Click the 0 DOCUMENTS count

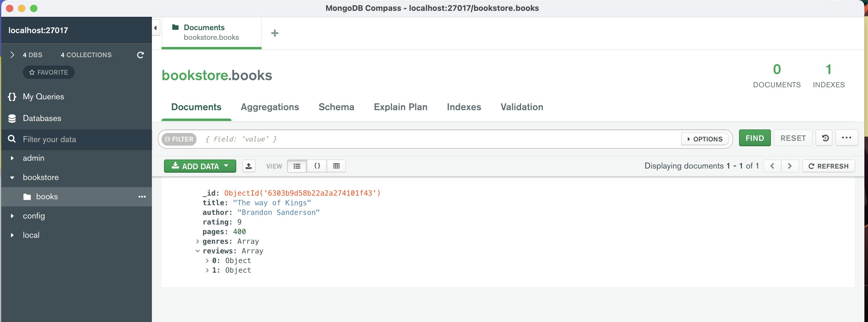point(777,76)
